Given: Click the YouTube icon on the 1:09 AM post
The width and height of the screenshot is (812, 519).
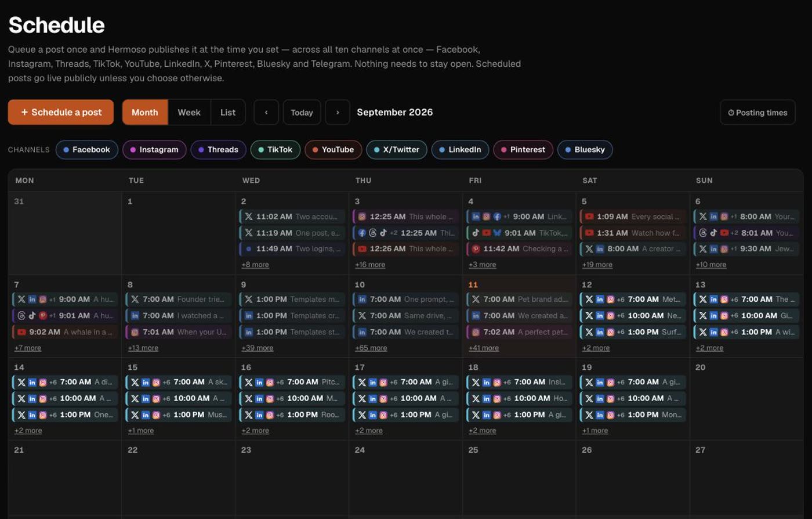Looking at the screenshot, I should pos(589,217).
